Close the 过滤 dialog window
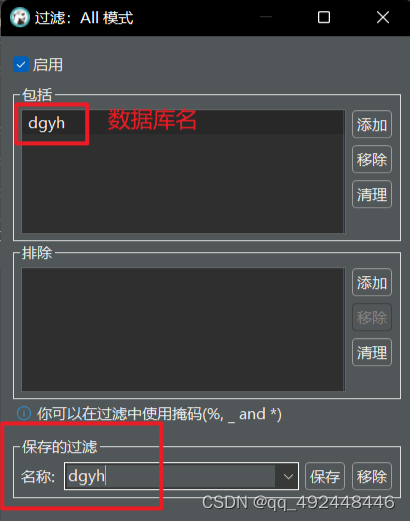 [x=383, y=17]
